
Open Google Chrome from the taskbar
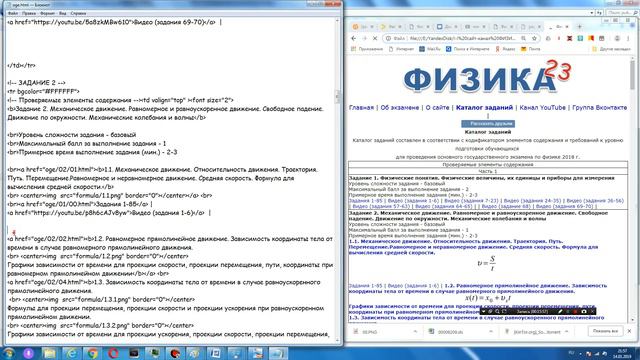tap(92, 353)
